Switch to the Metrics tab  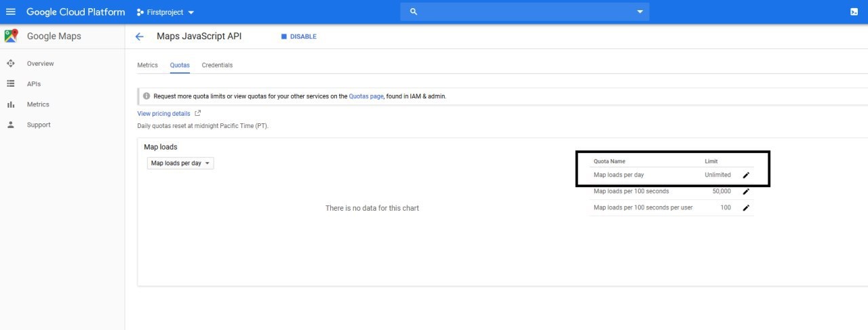click(147, 65)
